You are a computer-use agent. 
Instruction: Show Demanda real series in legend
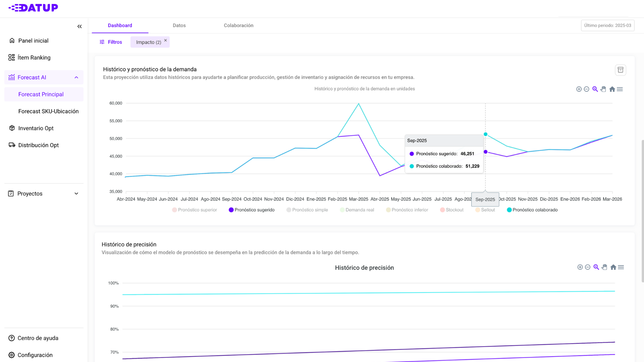click(x=357, y=210)
